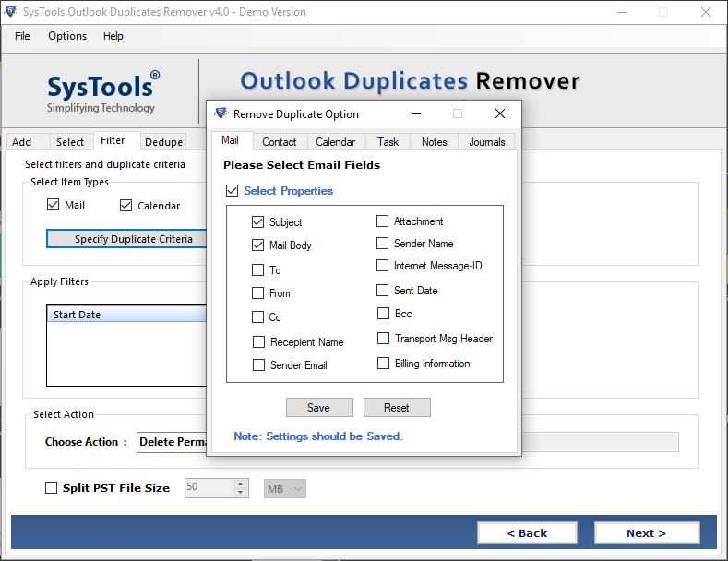Go to the Dedupe tab

(x=164, y=142)
